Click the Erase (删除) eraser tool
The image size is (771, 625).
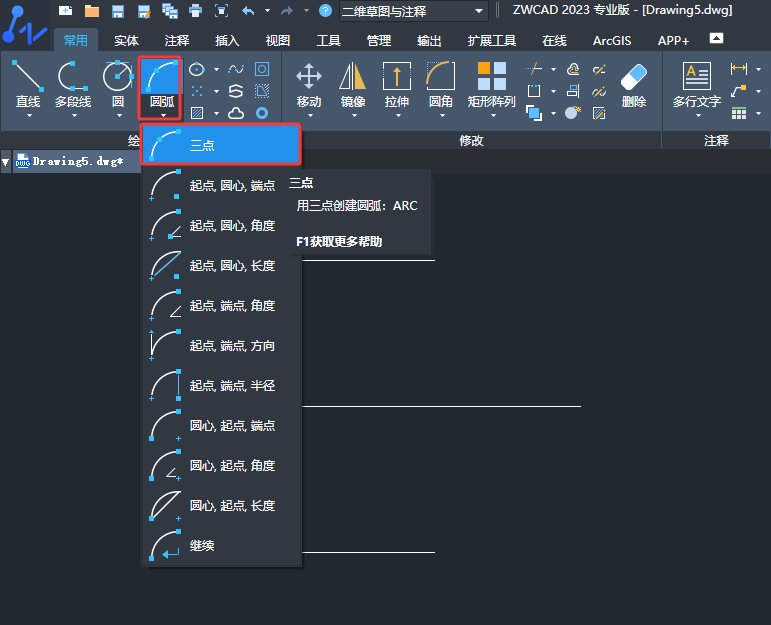634,85
